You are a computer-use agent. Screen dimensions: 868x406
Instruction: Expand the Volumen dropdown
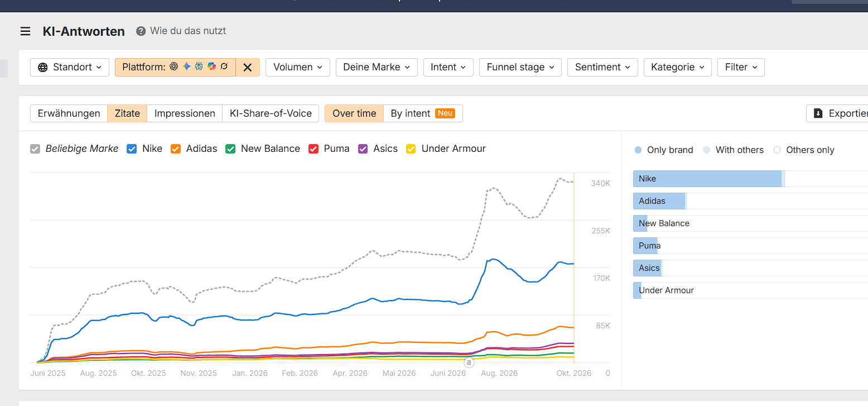(x=298, y=67)
